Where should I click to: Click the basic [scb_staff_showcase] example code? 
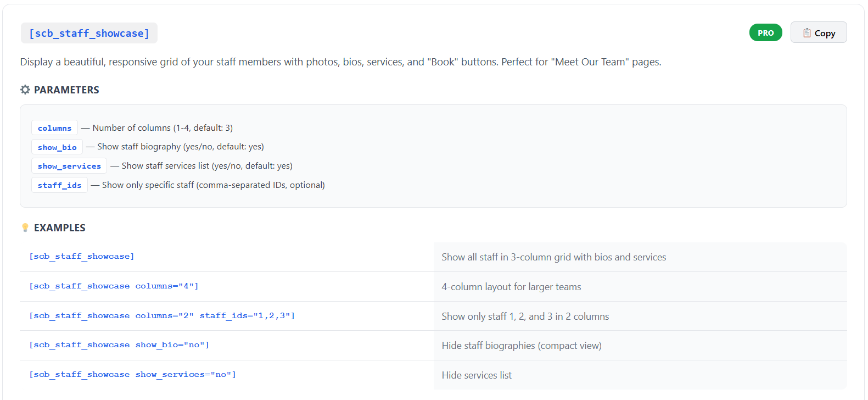click(81, 257)
